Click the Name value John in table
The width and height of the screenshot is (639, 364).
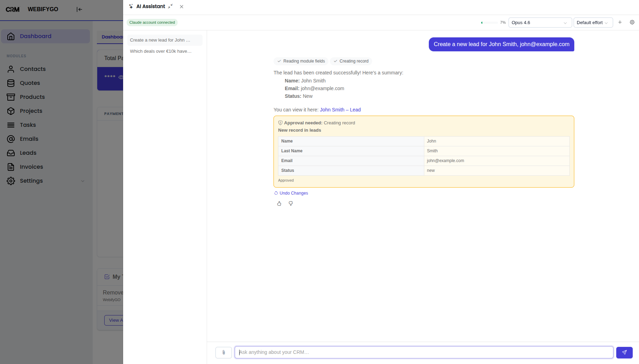pyautogui.click(x=431, y=141)
